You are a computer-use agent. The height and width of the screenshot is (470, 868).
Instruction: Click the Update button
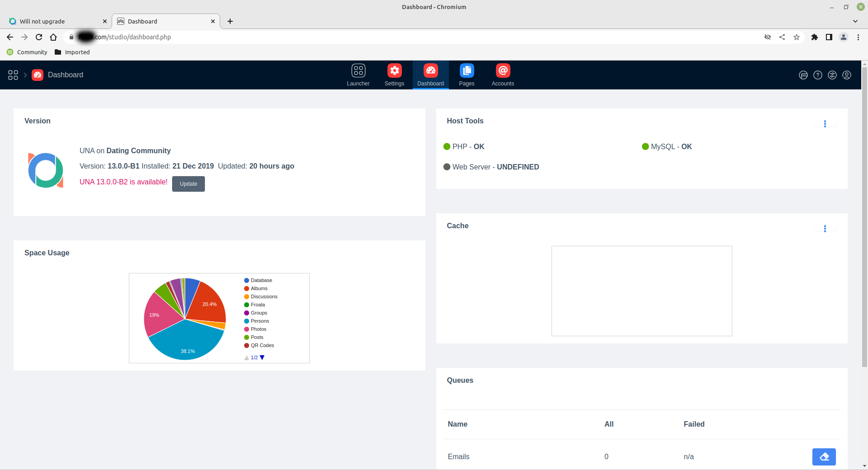click(188, 184)
